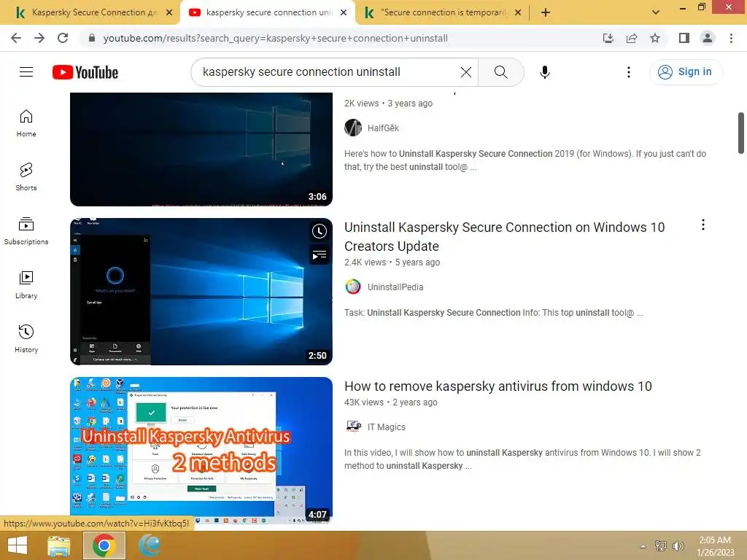Play the 4:07 Kaspersky Antivirus thumbnail
The height and width of the screenshot is (560, 747).
[x=201, y=451]
